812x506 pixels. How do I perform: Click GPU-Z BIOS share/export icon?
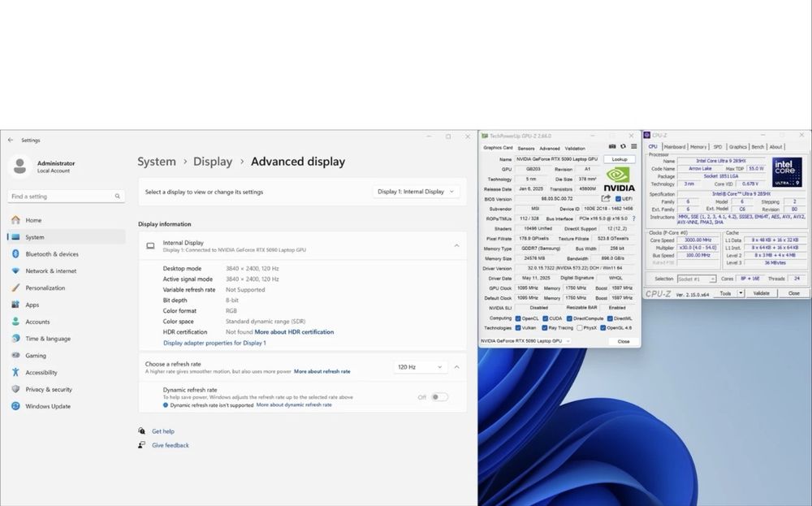(606, 198)
